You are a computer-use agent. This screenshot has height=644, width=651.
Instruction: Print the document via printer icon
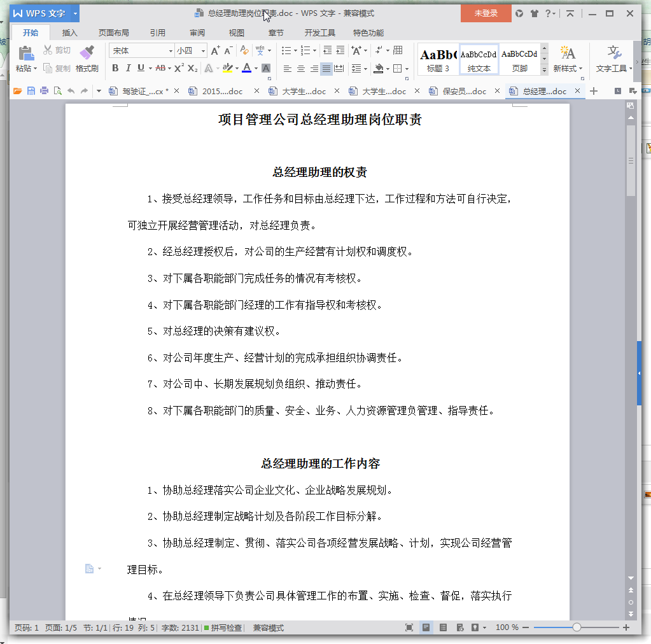click(x=44, y=91)
